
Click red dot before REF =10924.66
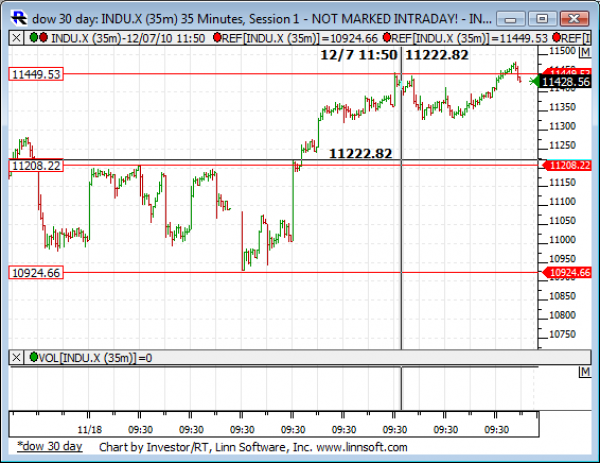coord(217,37)
